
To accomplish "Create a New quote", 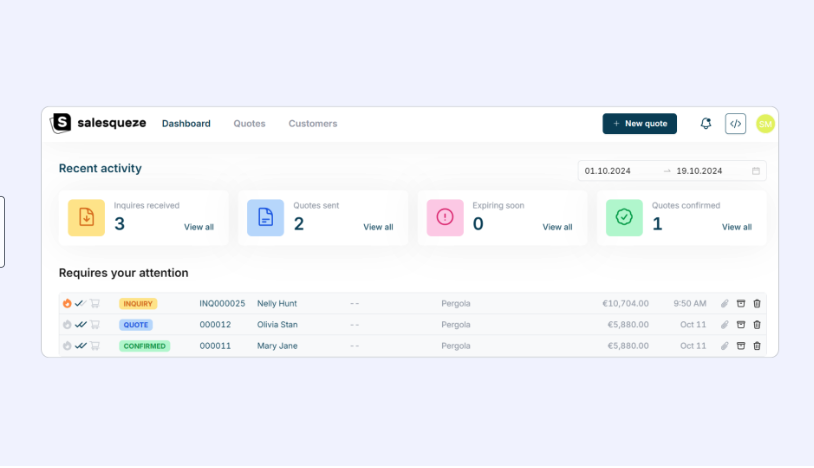I will (640, 123).
